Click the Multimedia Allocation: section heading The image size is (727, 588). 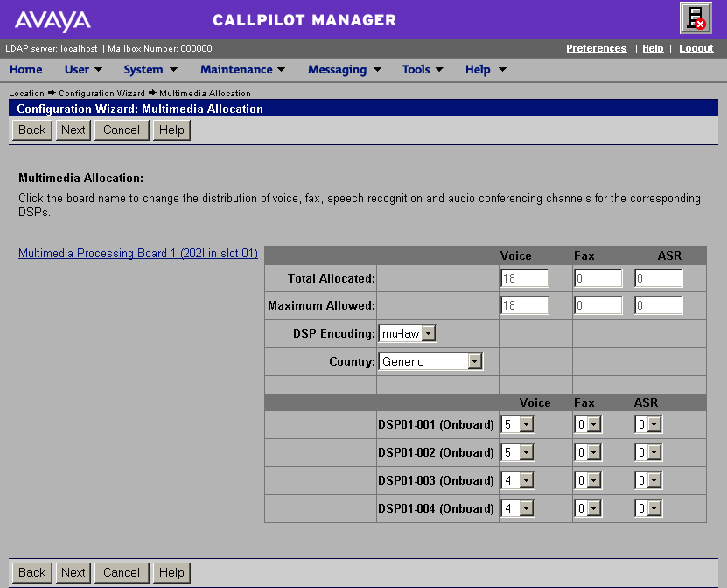81,178
